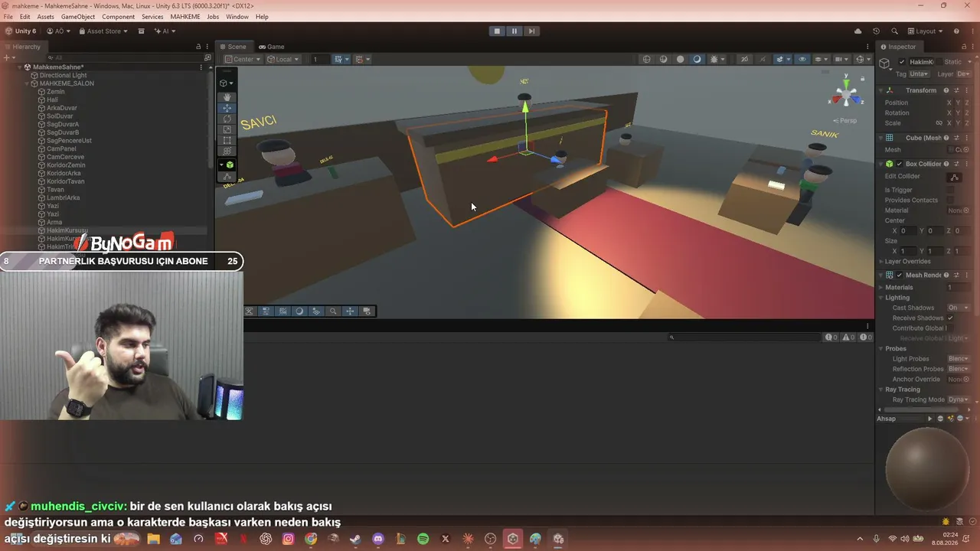
Task: Select the Hand view tool
Action: (227, 97)
